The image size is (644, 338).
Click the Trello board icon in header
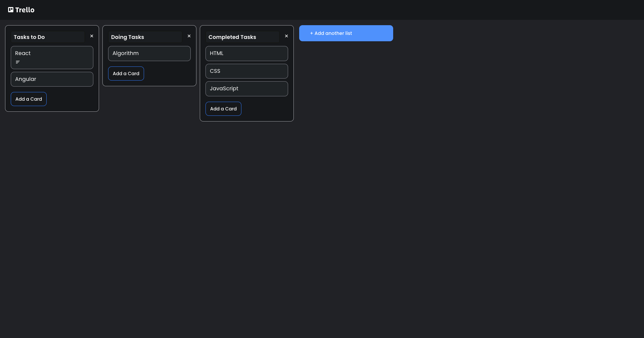[10, 10]
